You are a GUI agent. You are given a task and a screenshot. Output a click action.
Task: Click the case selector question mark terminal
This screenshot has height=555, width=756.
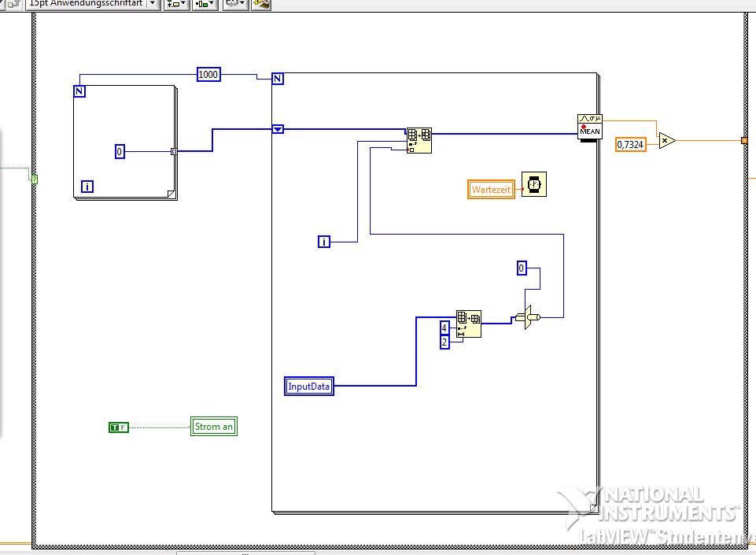[x=35, y=179]
